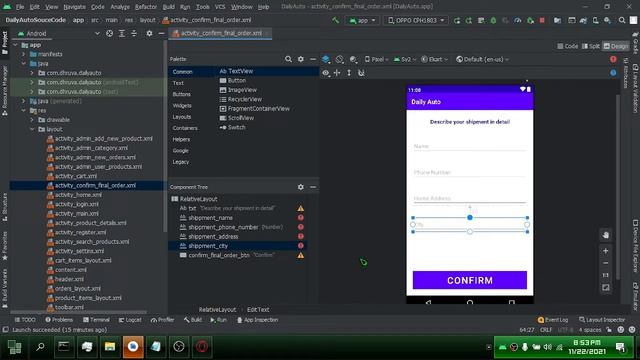
Task: Click the Night Mode icon in design toolbar
Action: pos(353,59)
